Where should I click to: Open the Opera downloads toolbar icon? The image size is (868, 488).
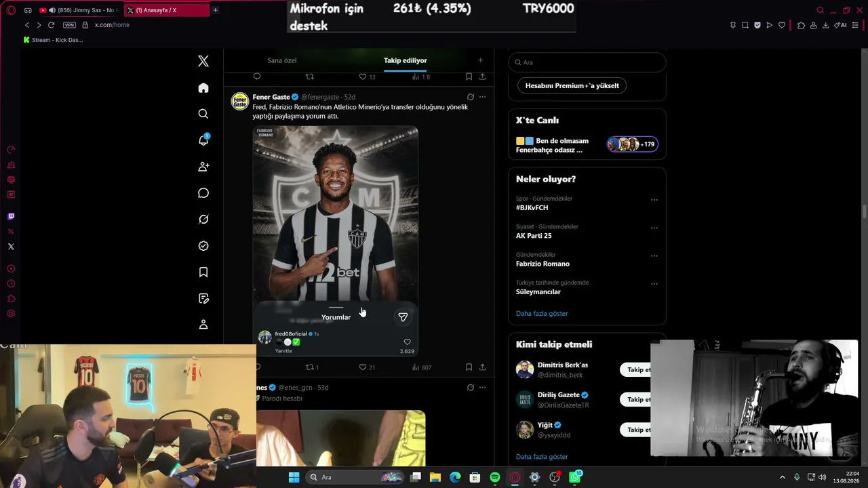pyautogui.click(x=825, y=25)
